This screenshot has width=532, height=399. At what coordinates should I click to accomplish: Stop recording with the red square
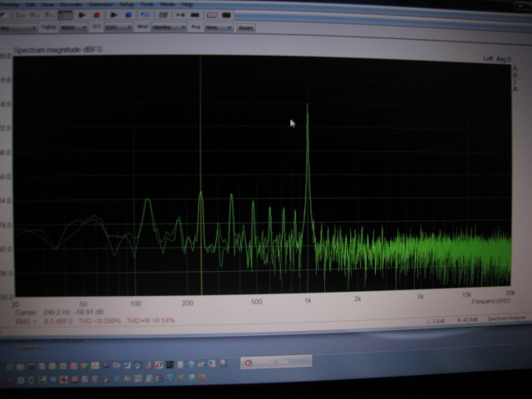[x=96, y=15]
